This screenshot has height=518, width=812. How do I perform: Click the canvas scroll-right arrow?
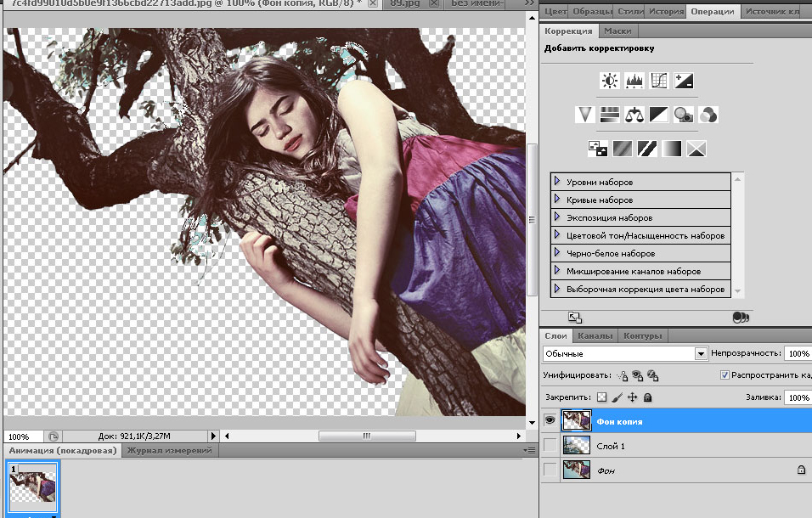tap(518, 436)
